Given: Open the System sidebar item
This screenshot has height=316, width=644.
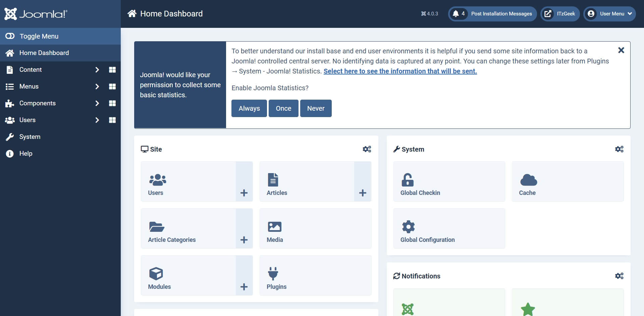Looking at the screenshot, I should [x=60, y=137].
